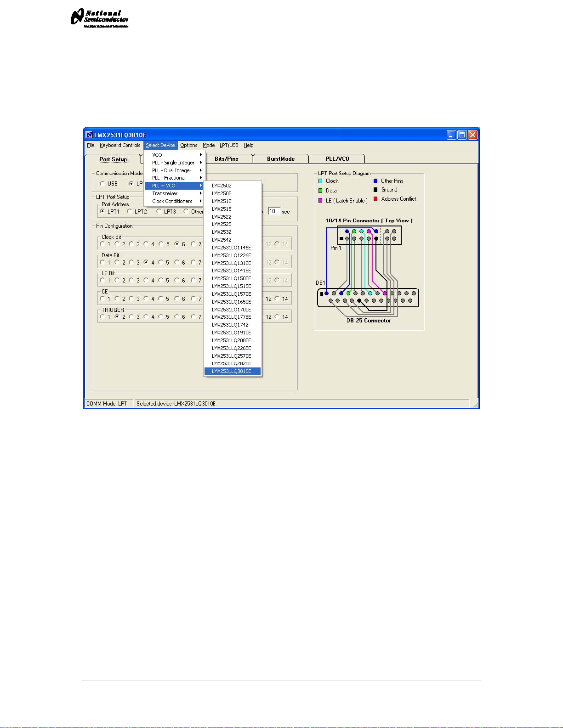Choose LMX2525 from the device list
This screenshot has width=563, height=728.
pos(233,224)
